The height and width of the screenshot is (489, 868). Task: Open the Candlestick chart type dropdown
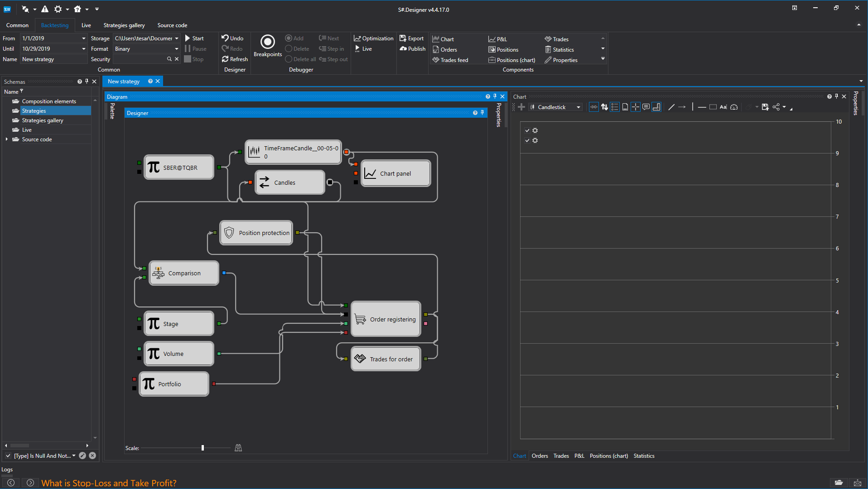tap(578, 107)
